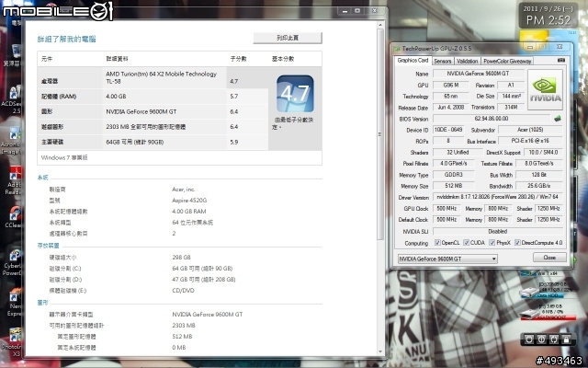Image resolution: width=588 pixels, height=368 pixels.
Task: Click the Subvendor Acer (1025) field
Action: click(x=530, y=130)
